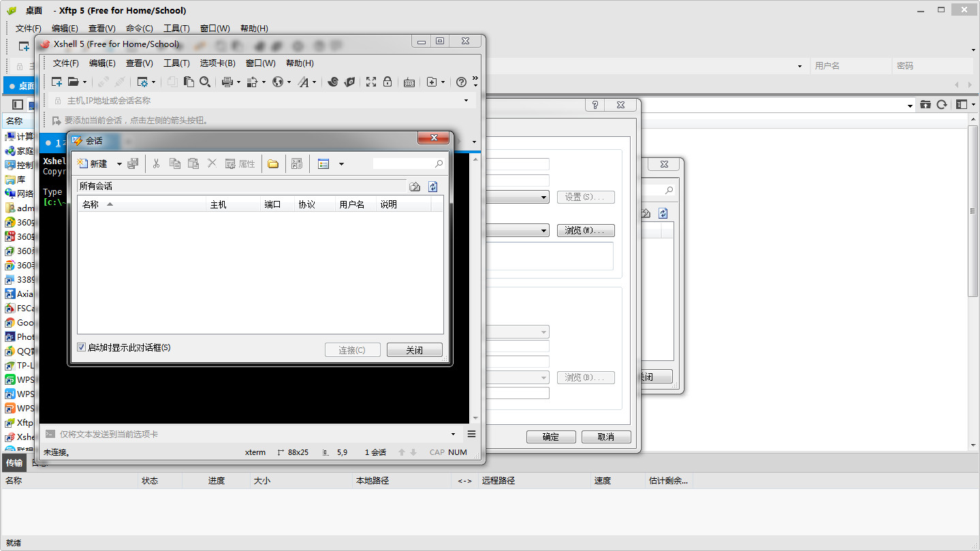Screen dimensions: 980x551
Task: Click 取消 button in background dialog
Action: coord(606,437)
